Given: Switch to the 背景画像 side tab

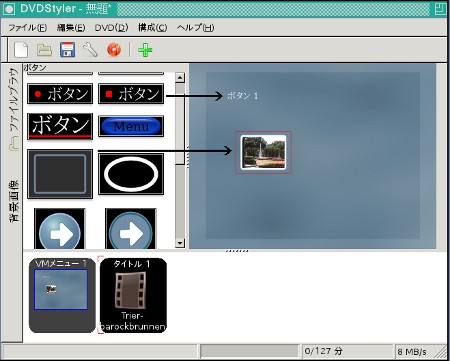Looking at the screenshot, I should pos(14,202).
